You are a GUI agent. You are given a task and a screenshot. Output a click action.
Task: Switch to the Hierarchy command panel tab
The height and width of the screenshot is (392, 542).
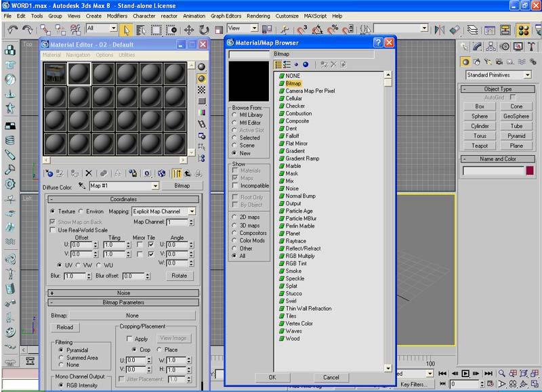pyautogui.click(x=491, y=46)
